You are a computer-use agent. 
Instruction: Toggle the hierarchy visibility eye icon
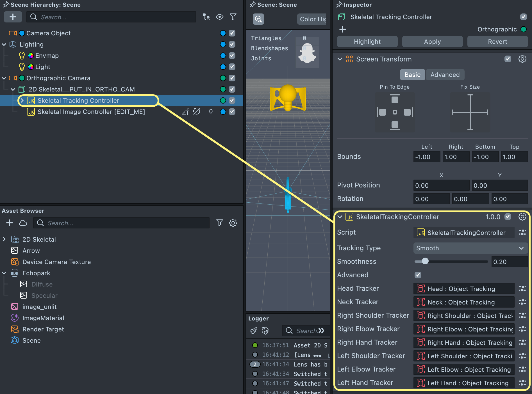point(219,17)
